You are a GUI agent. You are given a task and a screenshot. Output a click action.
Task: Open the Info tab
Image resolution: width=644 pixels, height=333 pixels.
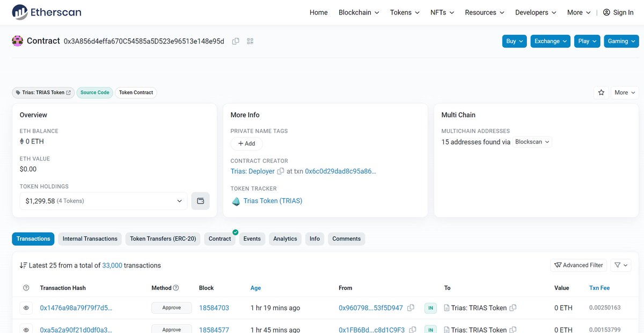pyautogui.click(x=314, y=238)
